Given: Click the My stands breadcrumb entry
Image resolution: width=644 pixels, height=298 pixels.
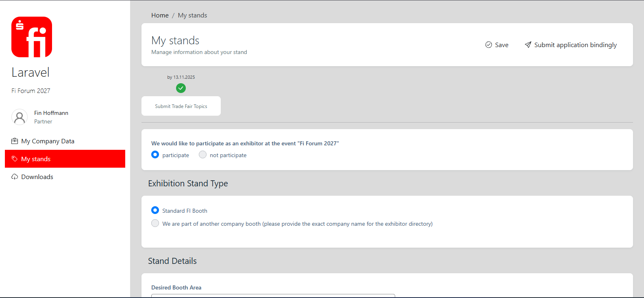Looking at the screenshot, I should (192, 15).
